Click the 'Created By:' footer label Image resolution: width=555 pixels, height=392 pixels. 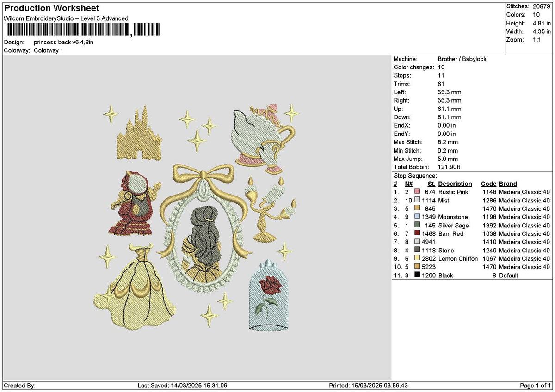pos(19,386)
